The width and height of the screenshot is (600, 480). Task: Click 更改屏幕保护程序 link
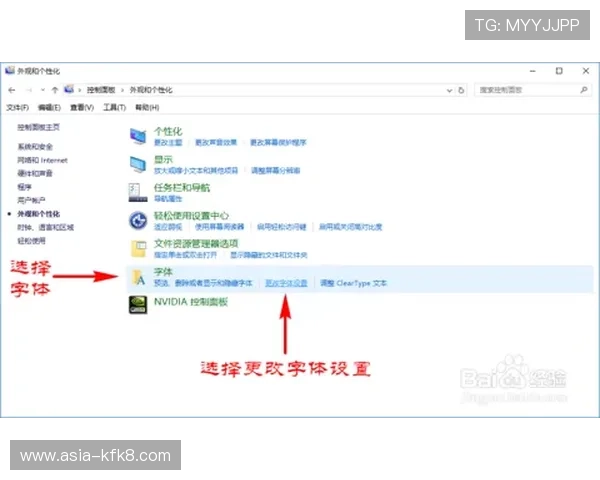(x=279, y=142)
